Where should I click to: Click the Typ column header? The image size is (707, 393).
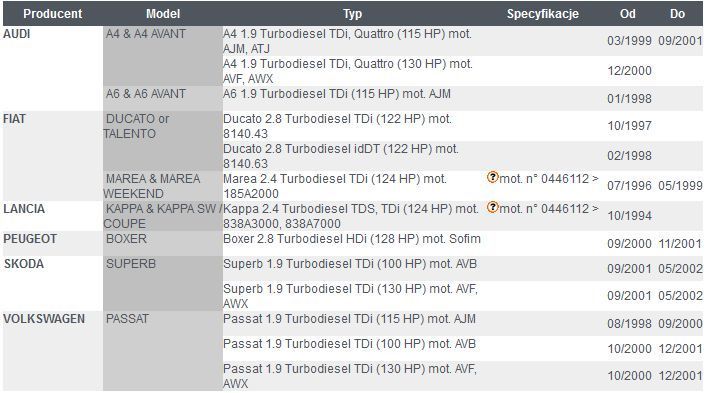point(352,14)
